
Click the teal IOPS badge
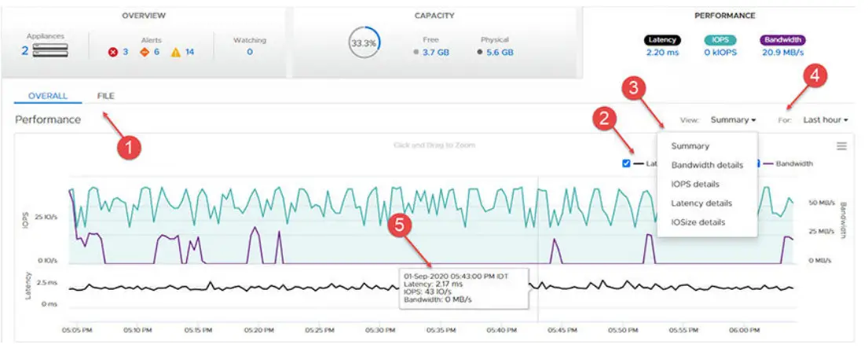(721, 40)
